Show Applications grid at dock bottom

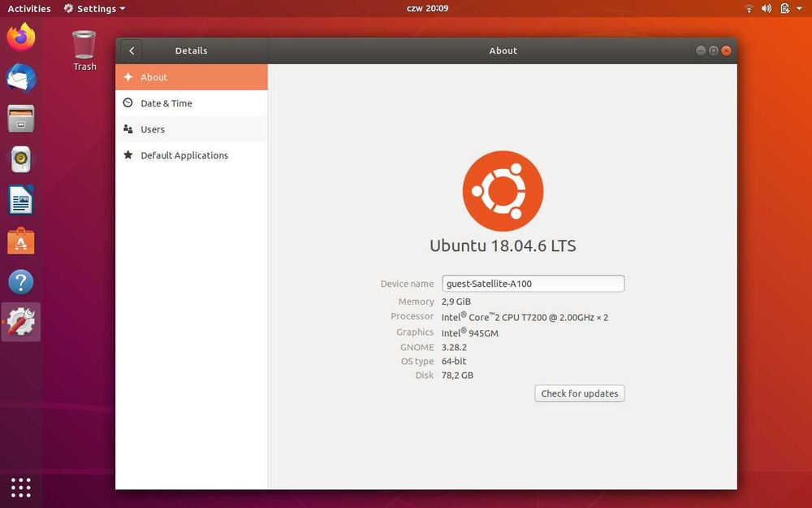21,488
